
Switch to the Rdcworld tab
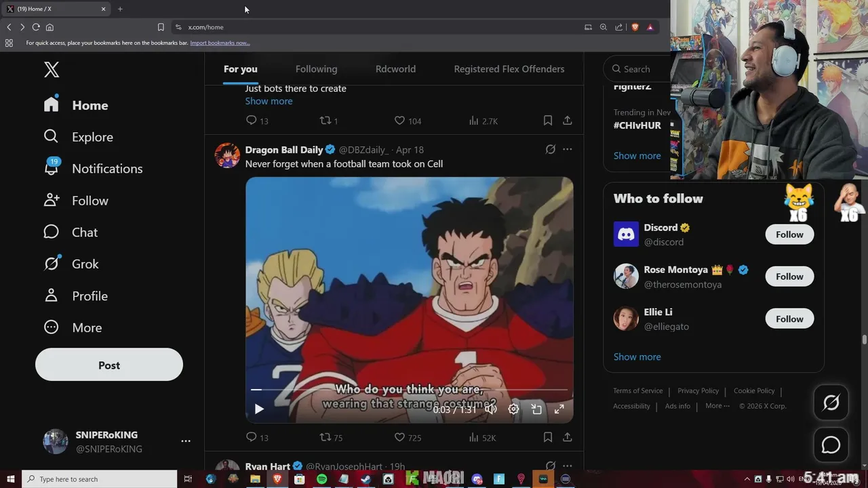coord(395,69)
